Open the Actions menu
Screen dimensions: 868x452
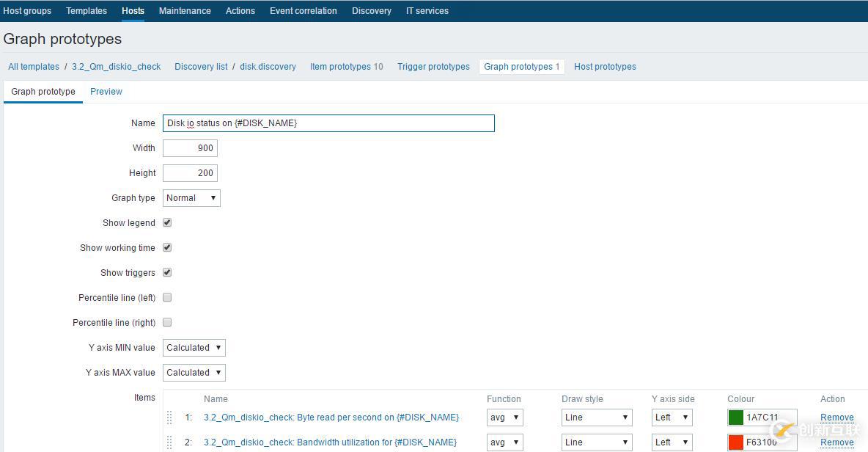coord(240,11)
